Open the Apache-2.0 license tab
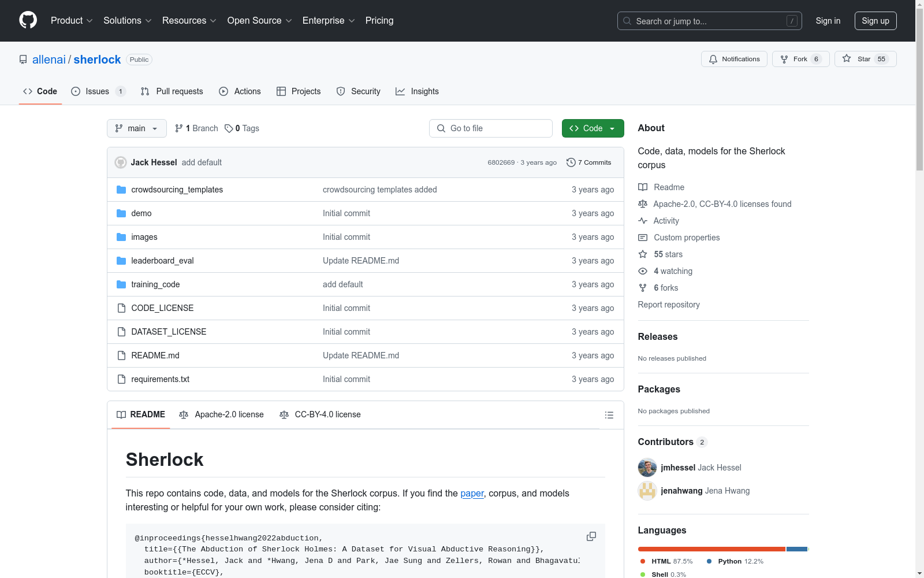Viewport: 924px width, 578px height. coord(221,414)
